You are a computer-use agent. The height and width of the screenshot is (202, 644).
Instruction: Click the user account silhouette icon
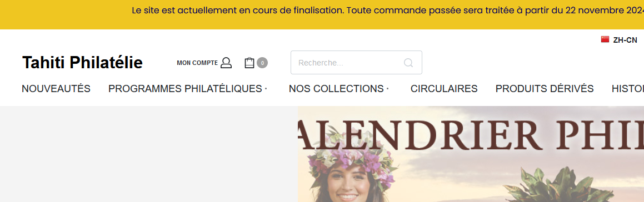pos(226,63)
